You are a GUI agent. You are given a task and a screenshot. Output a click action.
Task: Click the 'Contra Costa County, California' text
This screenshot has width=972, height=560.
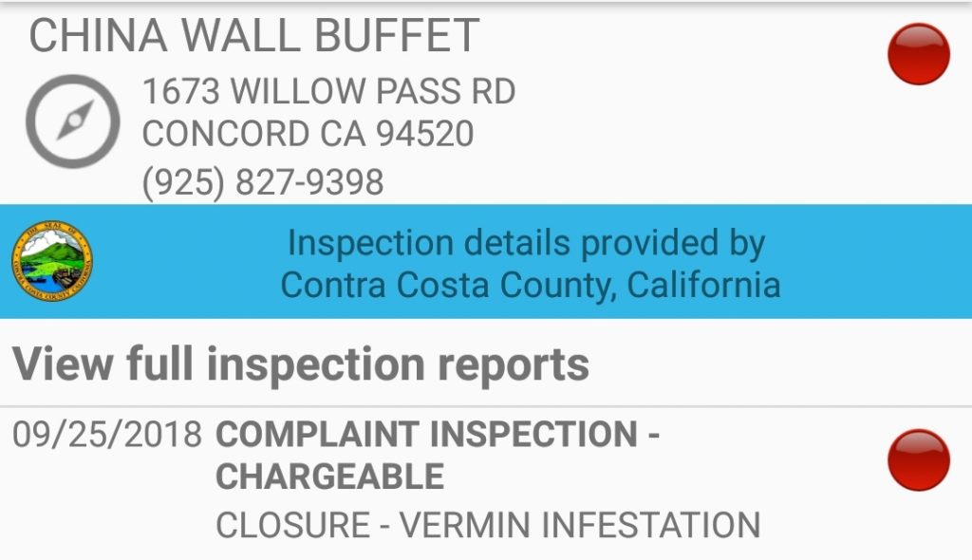(x=531, y=286)
